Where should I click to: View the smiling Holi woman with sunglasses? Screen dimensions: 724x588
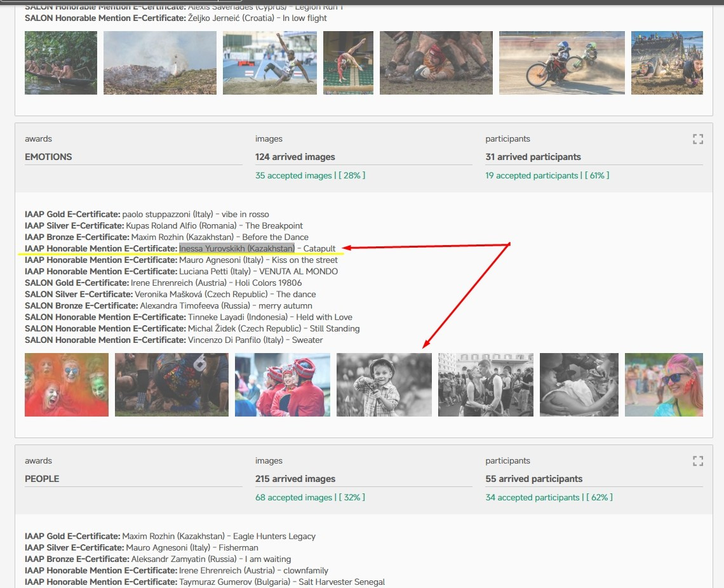point(664,385)
